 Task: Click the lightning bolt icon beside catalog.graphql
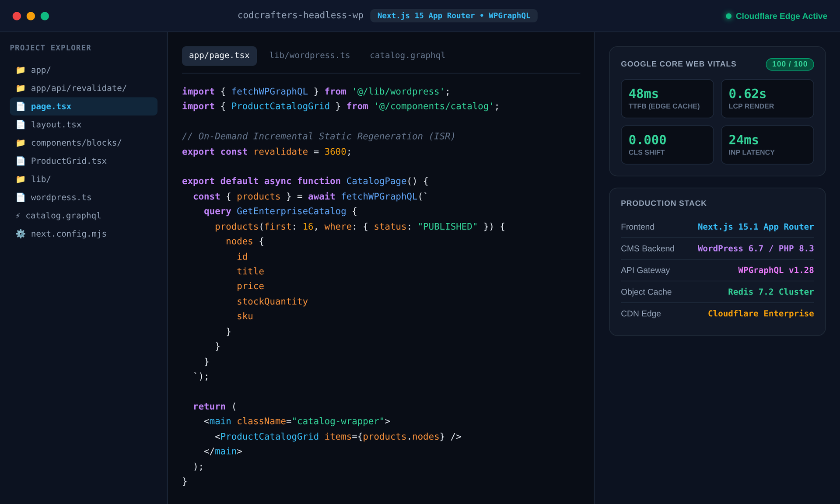[x=18, y=216]
